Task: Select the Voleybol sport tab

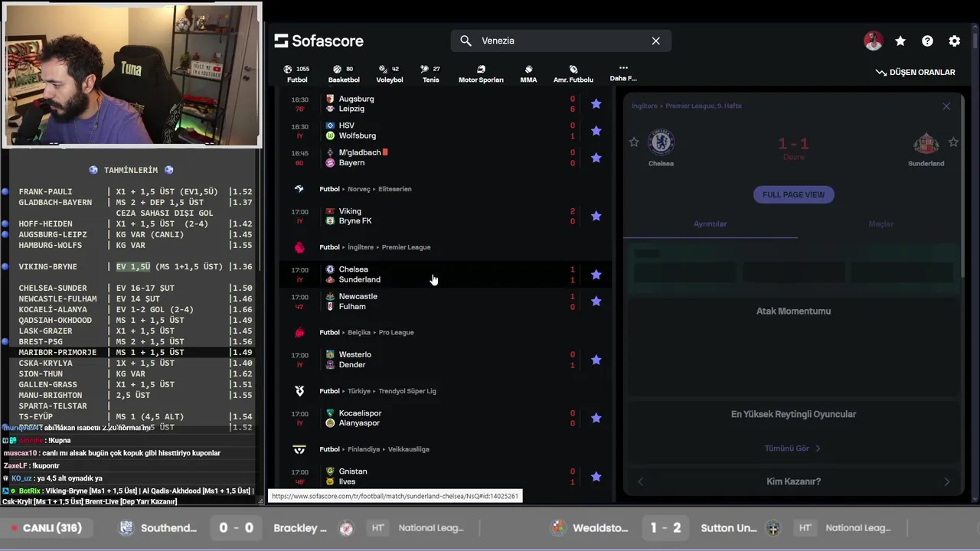Action: point(390,73)
